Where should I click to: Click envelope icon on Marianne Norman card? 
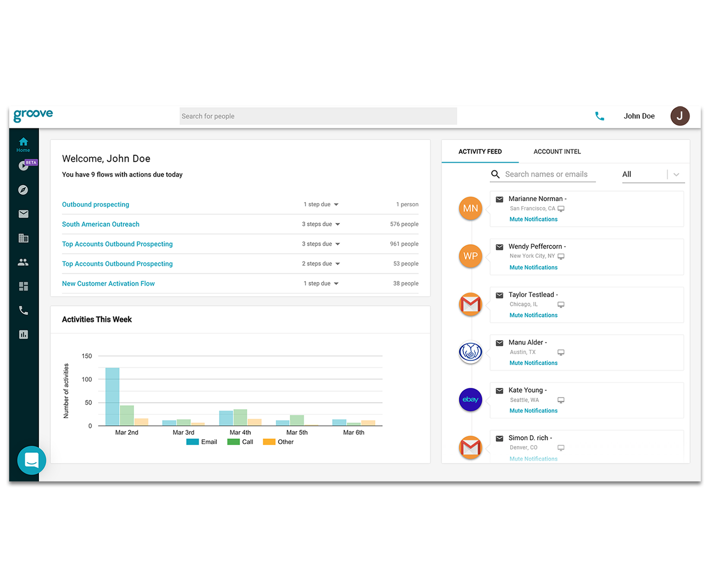tap(499, 199)
